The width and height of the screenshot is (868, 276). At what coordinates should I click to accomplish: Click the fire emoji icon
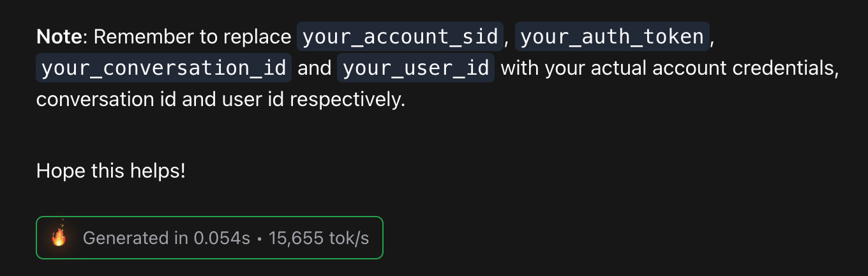point(59,238)
